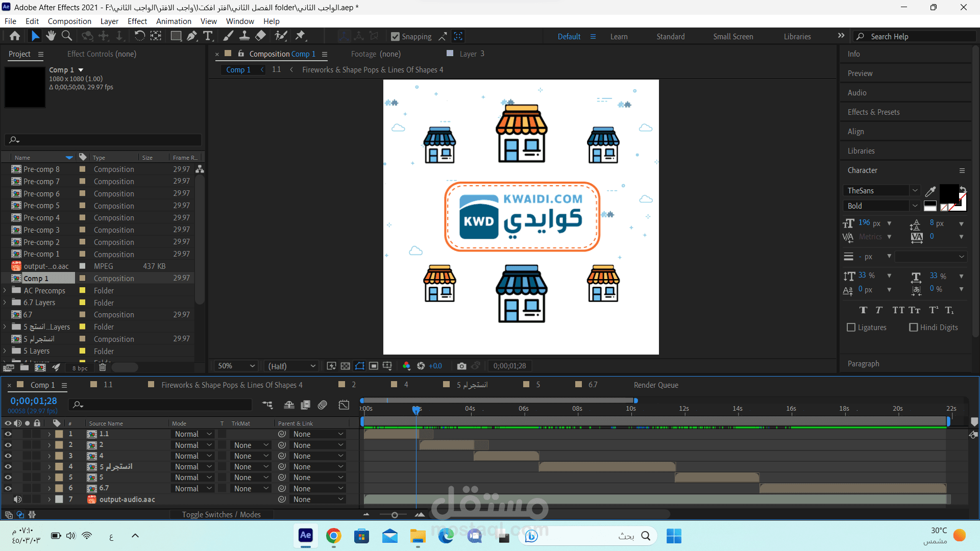980x551 pixels.
Task: Expand the 5 Layers folder
Action: coord(5,351)
